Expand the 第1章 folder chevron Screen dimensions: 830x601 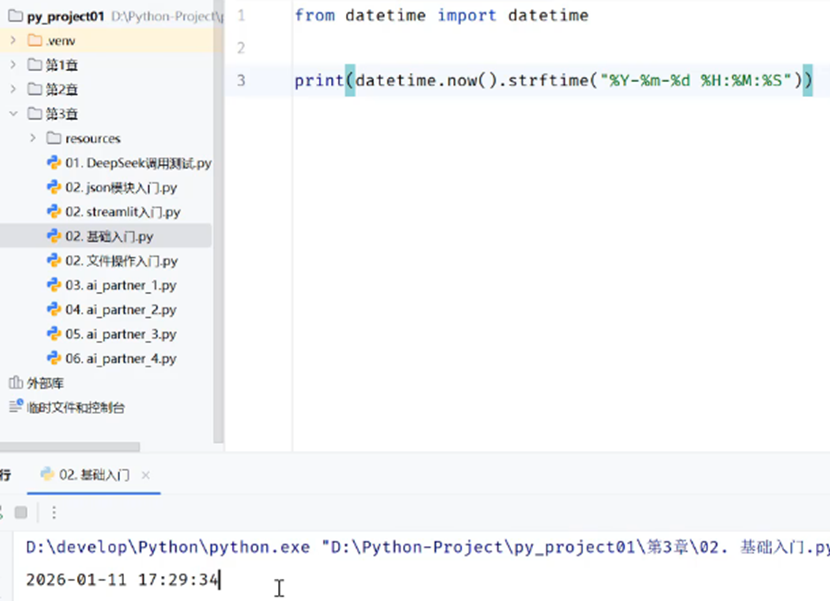(x=13, y=65)
